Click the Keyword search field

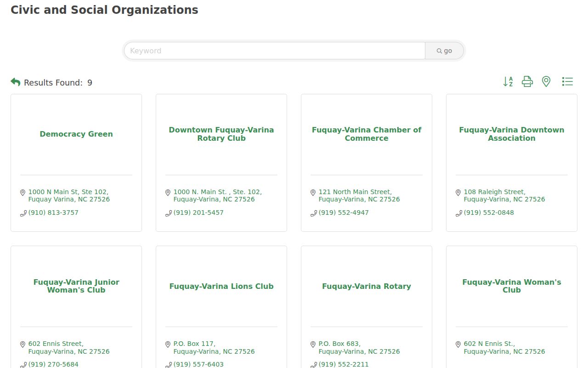coord(274,51)
